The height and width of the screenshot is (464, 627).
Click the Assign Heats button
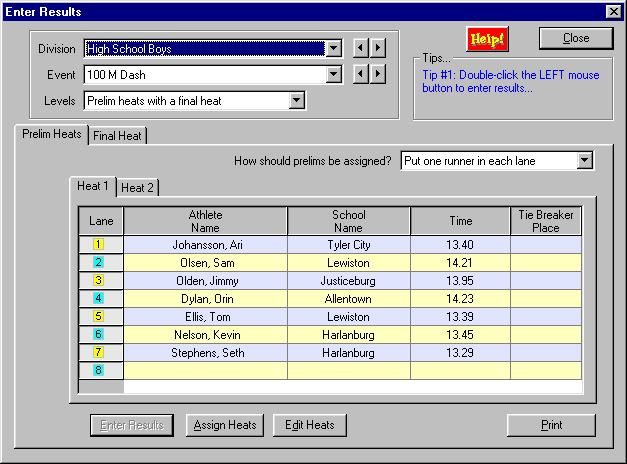pyautogui.click(x=225, y=425)
